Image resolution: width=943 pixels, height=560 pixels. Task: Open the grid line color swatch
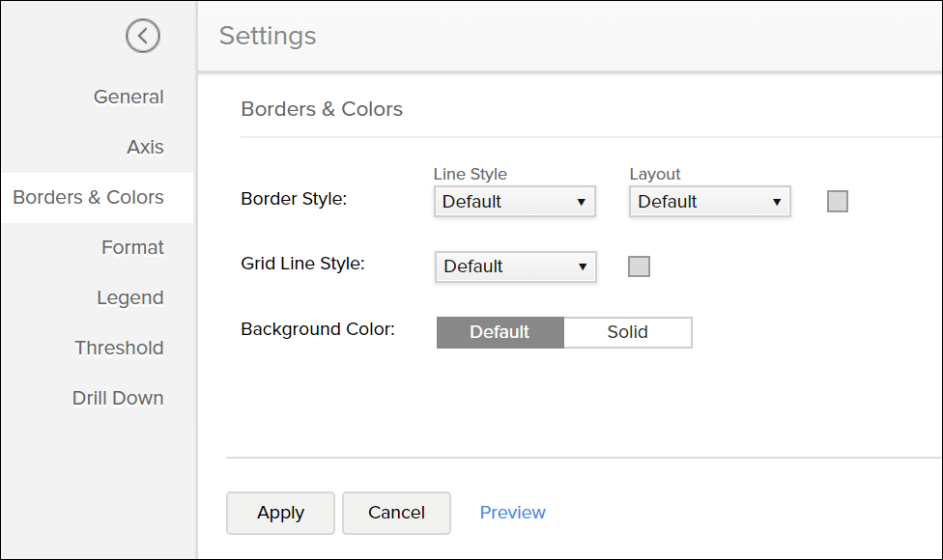point(639,266)
